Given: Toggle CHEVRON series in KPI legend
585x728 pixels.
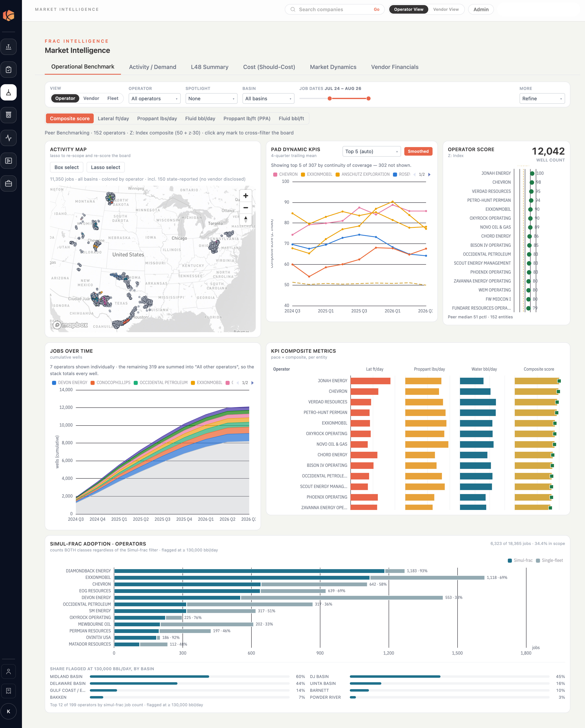Looking at the screenshot, I should [285, 175].
